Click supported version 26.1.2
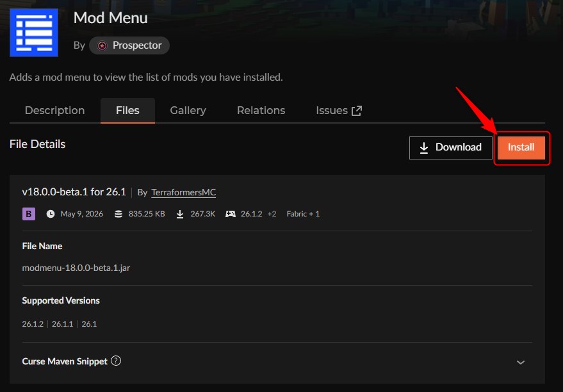 pos(33,324)
